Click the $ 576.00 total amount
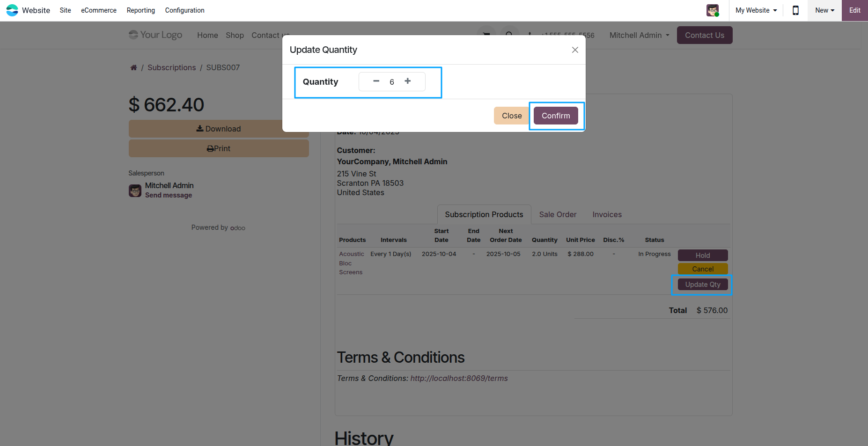The height and width of the screenshot is (446, 868). click(x=712, y=310)
